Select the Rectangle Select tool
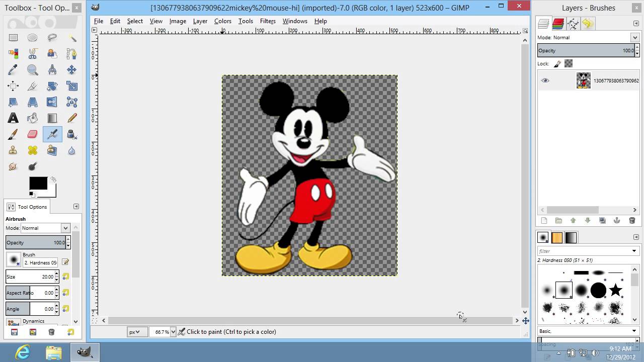Image resolution: width=644 pixels, height=362 pixels. tap(13, 38)
